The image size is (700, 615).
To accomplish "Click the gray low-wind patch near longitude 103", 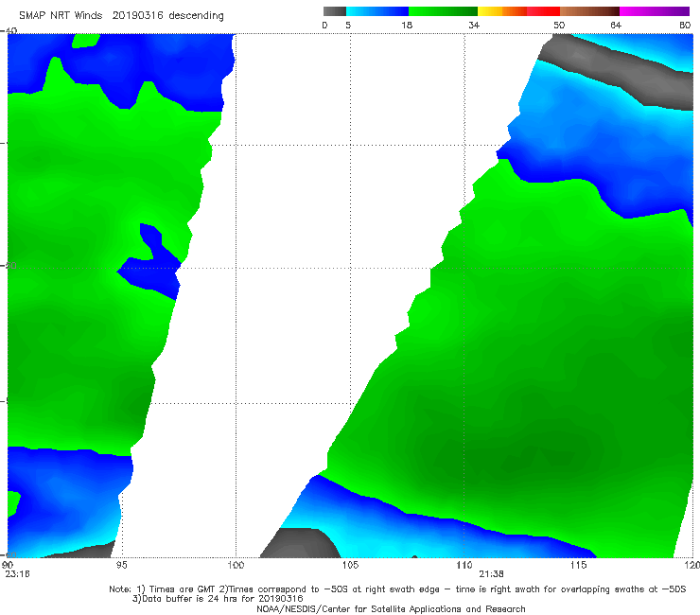I will coord(300,544).
